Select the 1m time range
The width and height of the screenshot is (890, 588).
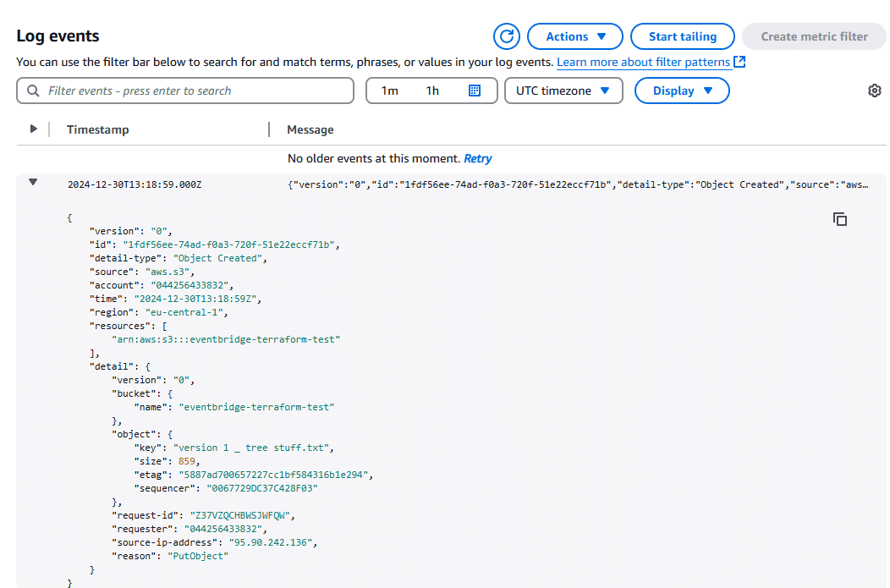pyautogui.click(x=389, y=91)
